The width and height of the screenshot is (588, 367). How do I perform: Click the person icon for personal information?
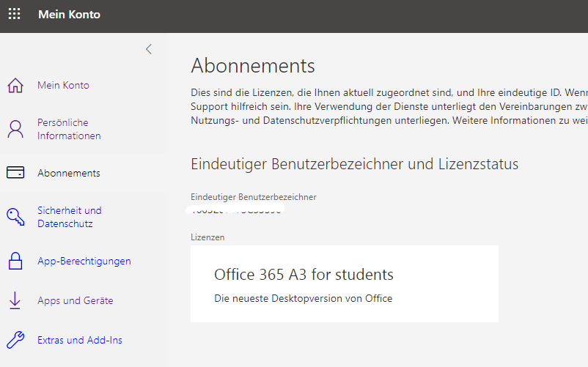[x=15, y=129]
